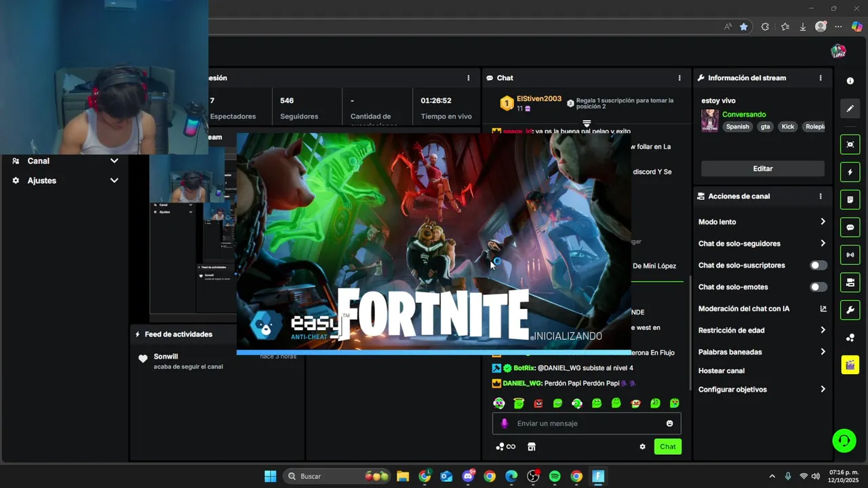Toggle Chat de solo-suscriptores switch

pyautogui.click(x=818, y=266)
